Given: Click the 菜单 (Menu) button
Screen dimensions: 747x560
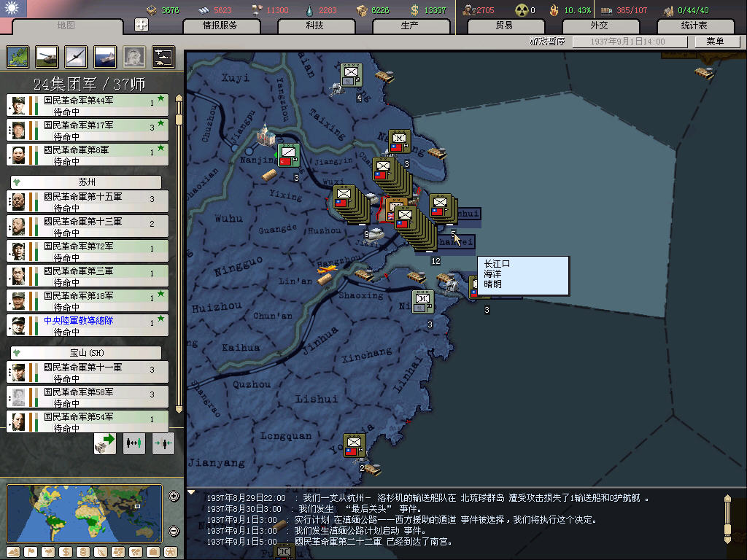Looking at the screenshot, I should (x=714, y=42).
